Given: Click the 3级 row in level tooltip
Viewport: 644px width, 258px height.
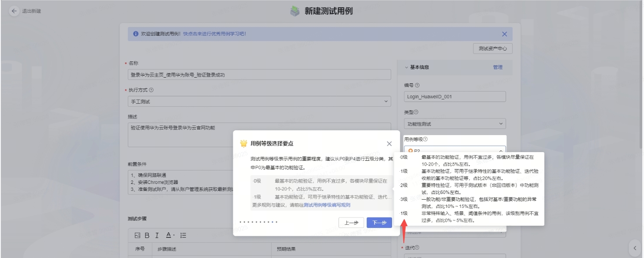Looking at the screenshot, I should coord(469,202).
